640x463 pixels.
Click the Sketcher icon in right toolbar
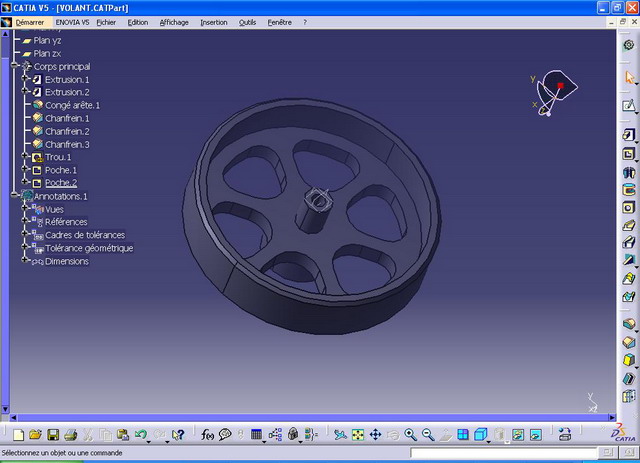pyautogui.click(x=628, y=105)
